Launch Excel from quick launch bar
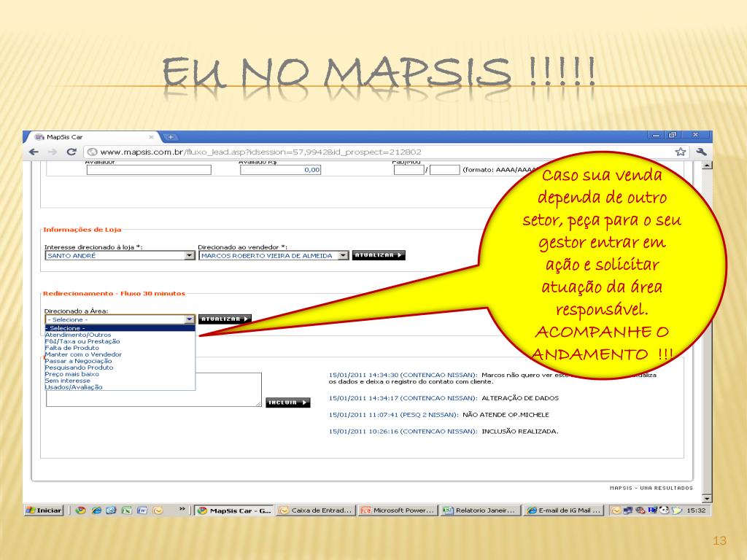Viewport: 747px width, 560px height. coord(127,510)
